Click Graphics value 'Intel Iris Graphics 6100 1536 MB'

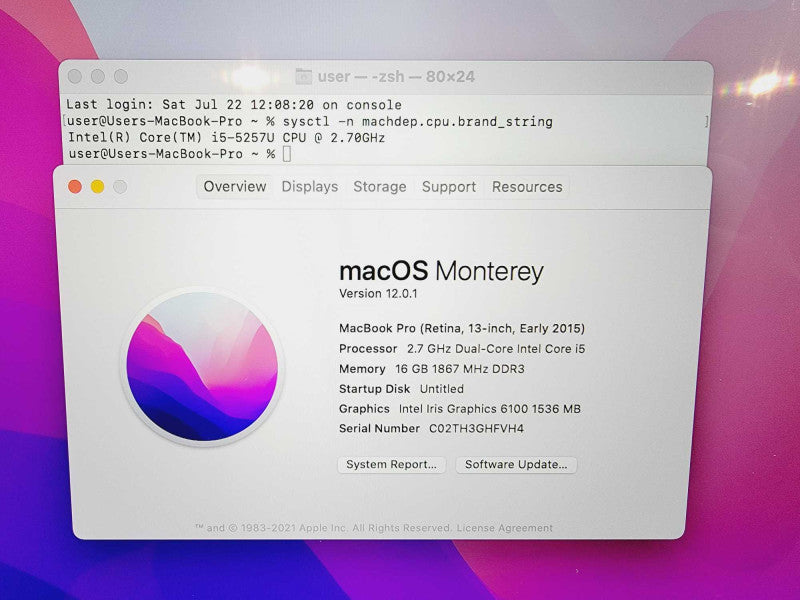click(490, 409)
